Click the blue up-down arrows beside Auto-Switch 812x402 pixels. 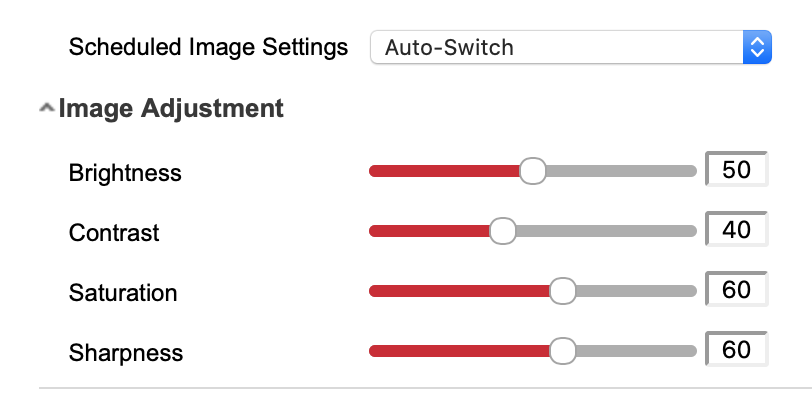[757, 47]
